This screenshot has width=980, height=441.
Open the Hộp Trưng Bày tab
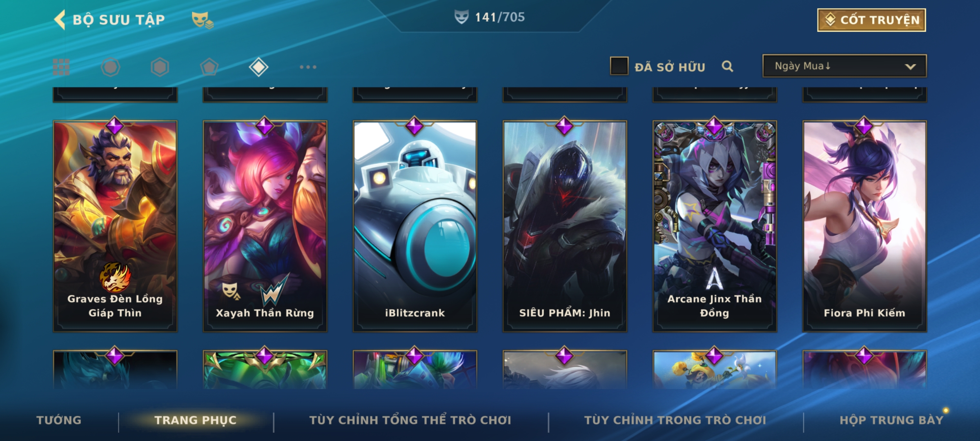891,420
